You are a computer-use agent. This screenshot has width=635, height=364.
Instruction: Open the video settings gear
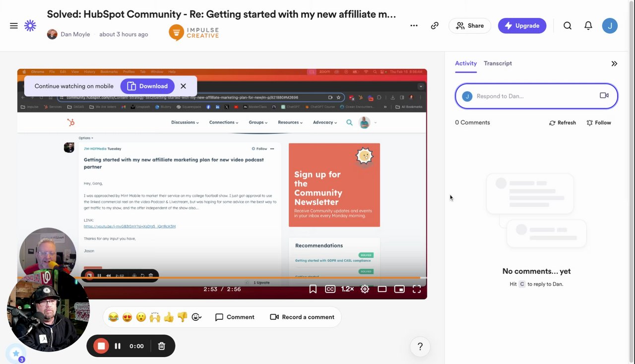click(x=365, y=289)
